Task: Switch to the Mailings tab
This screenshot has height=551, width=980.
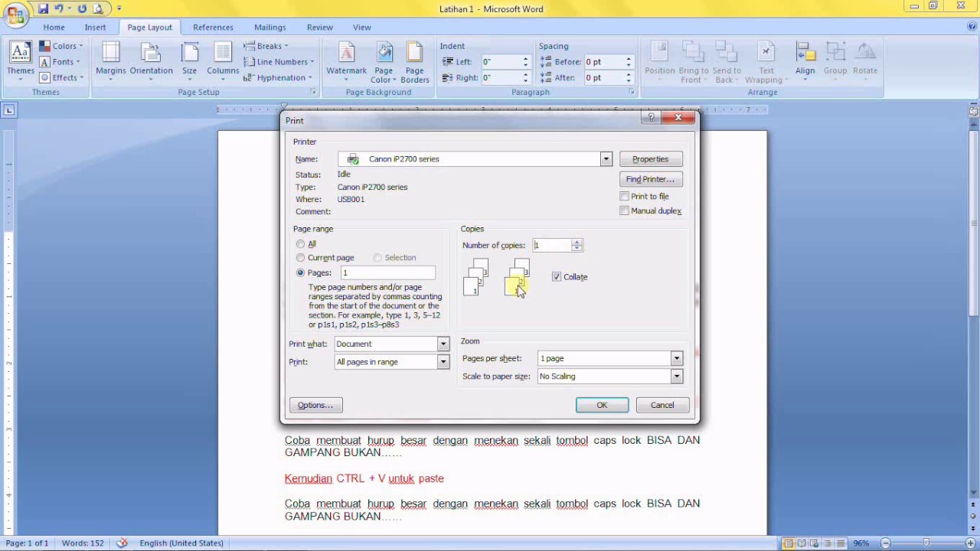Action: [269, 28]
